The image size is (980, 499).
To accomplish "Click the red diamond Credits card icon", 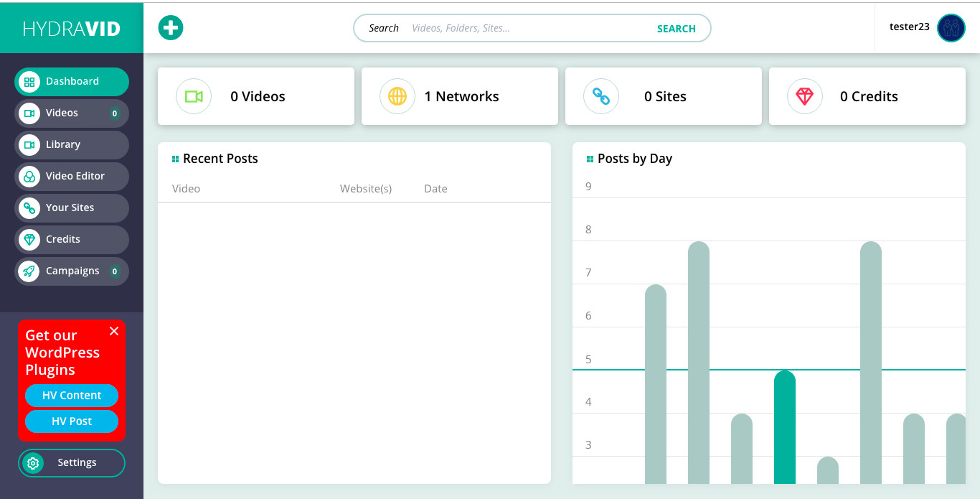I will click(805, 96).
